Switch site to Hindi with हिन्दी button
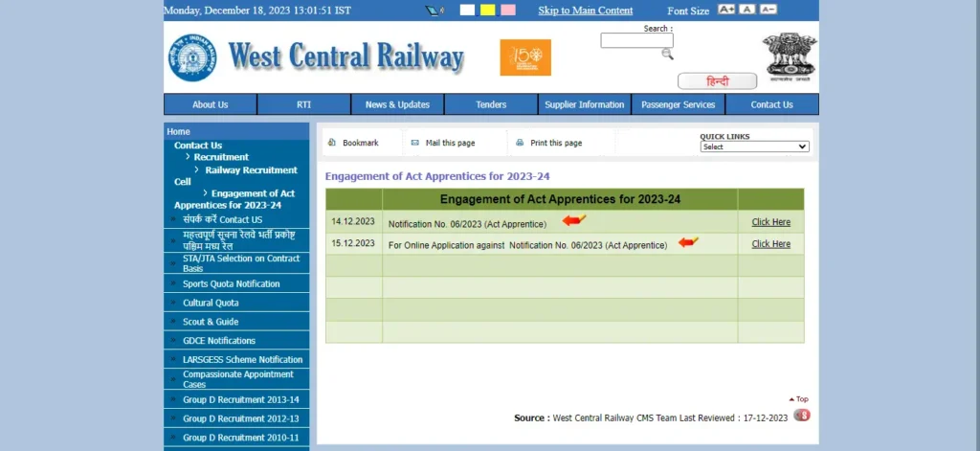 click(x=717, y=81)
